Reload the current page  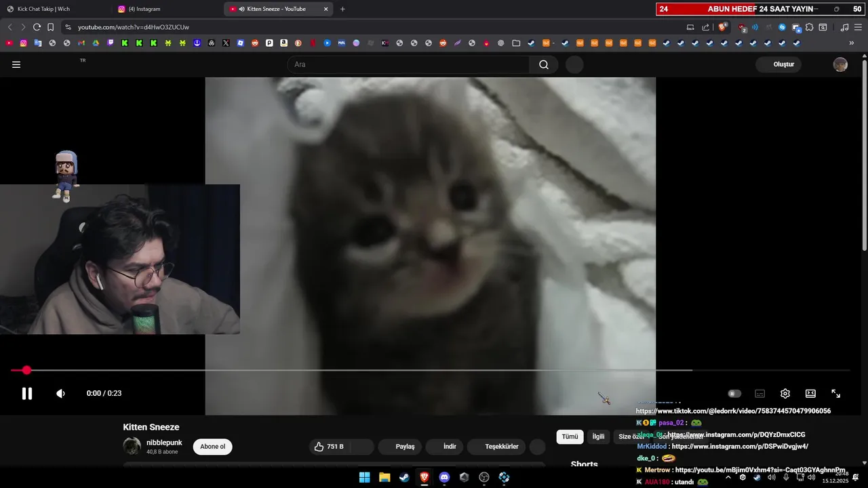[x=37, y=27]
